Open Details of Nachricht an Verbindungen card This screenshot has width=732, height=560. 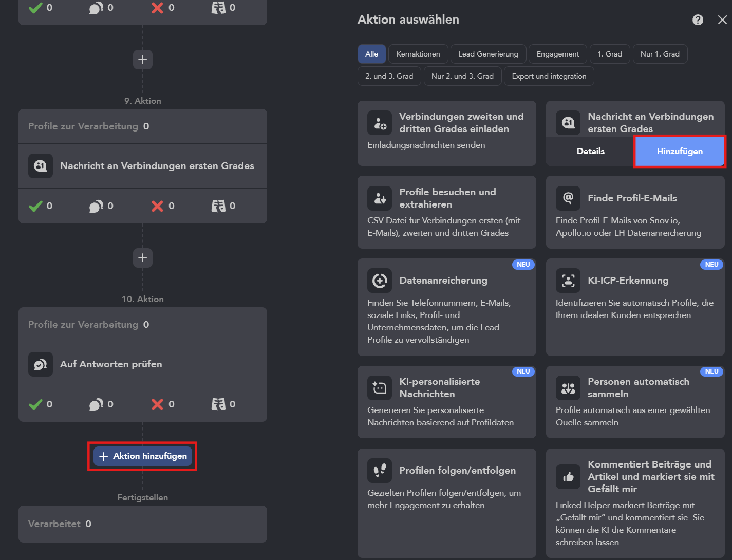591,151
